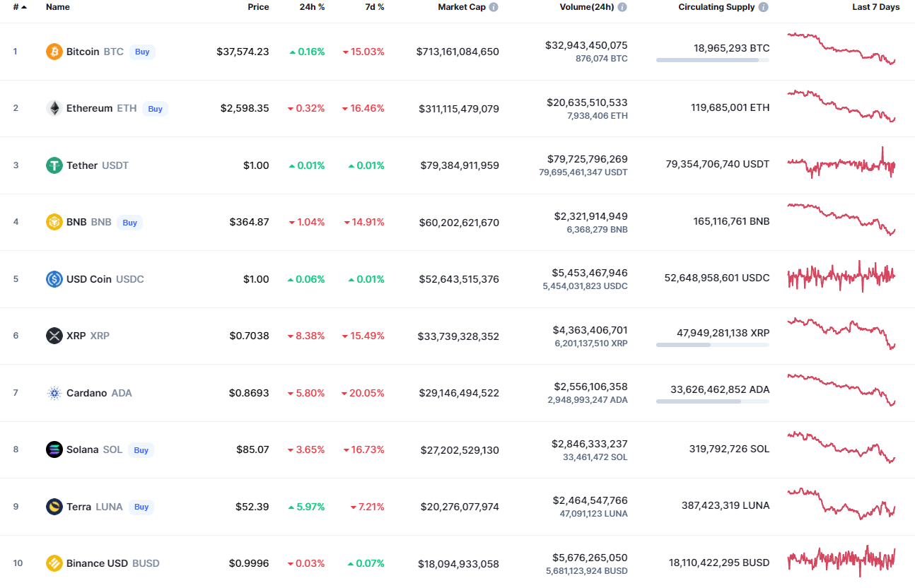Sort the table by Price column

click(x=258, y=7)
